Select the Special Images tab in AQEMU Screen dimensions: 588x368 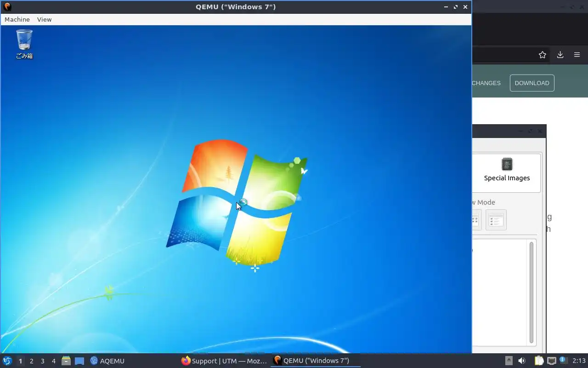(x=507, y=173)
